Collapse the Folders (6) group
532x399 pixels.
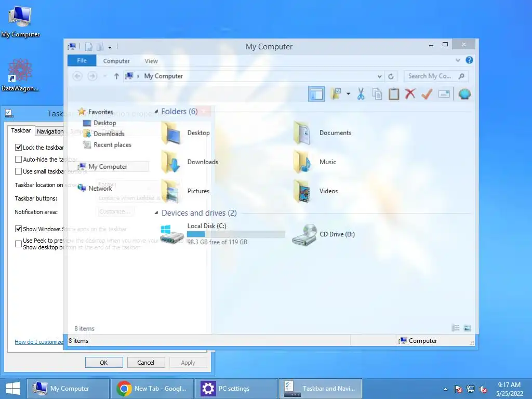coord(156,111)
